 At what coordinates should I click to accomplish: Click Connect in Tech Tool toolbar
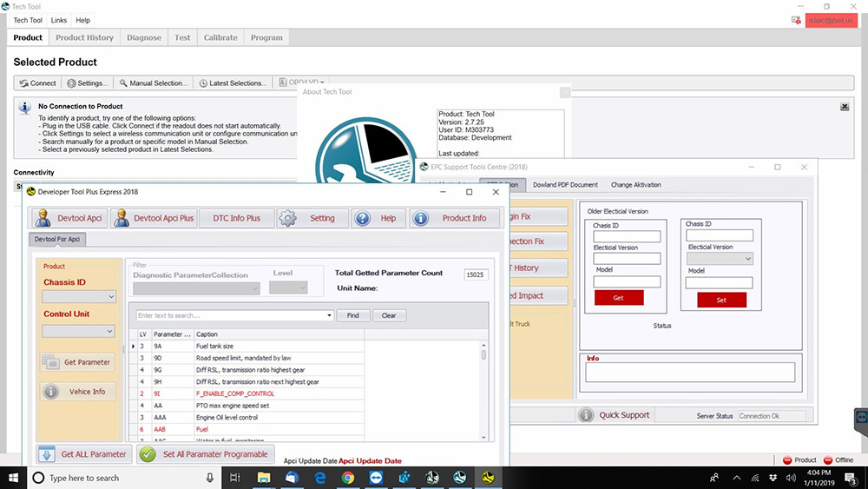37,83
